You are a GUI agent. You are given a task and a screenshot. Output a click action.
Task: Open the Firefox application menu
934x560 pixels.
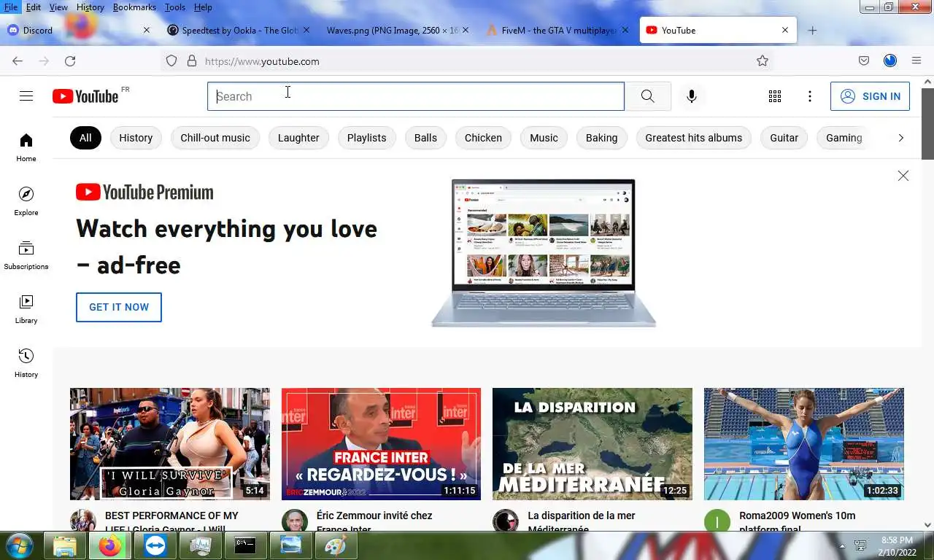coord(916,61)
